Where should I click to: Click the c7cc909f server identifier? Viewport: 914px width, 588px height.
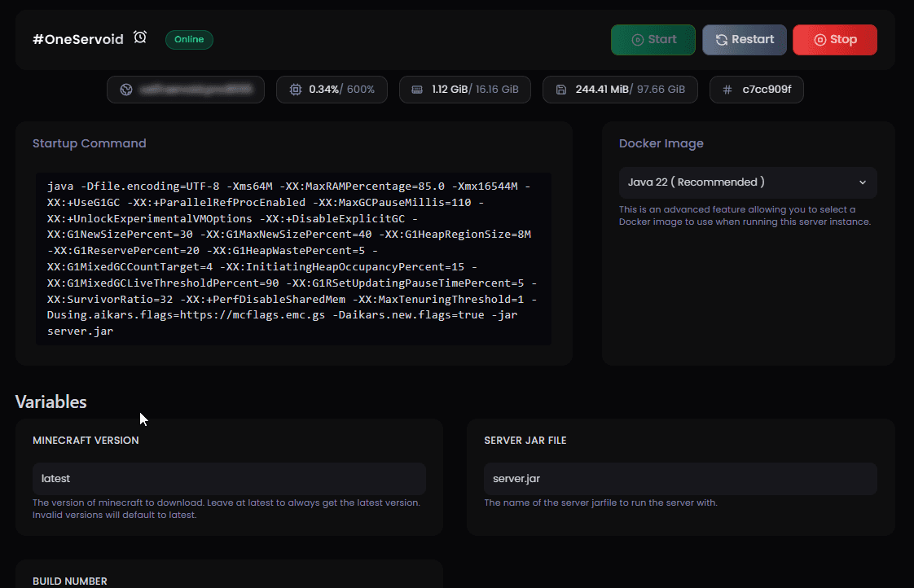click(766, 90)
